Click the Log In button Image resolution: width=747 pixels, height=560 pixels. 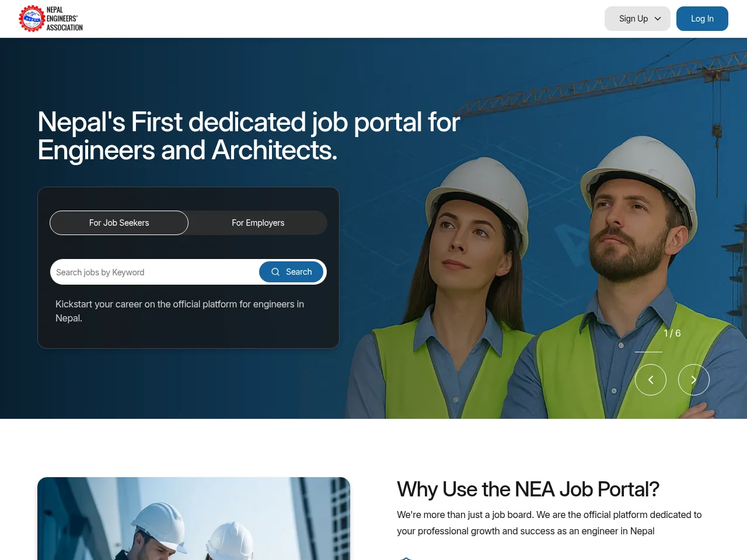702,19
